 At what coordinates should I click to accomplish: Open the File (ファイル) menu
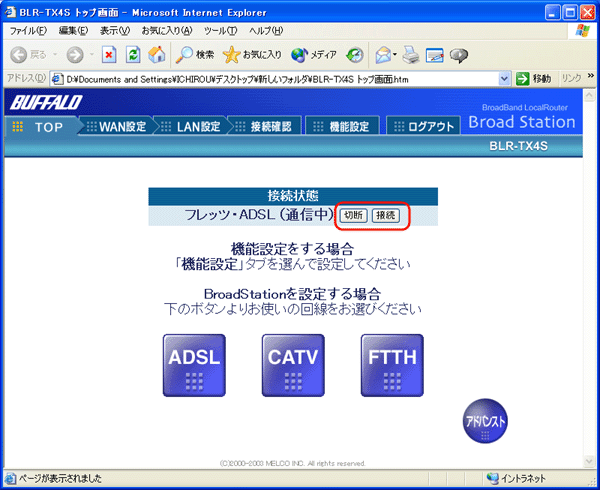pyautogui.click(x=28, y=31)
